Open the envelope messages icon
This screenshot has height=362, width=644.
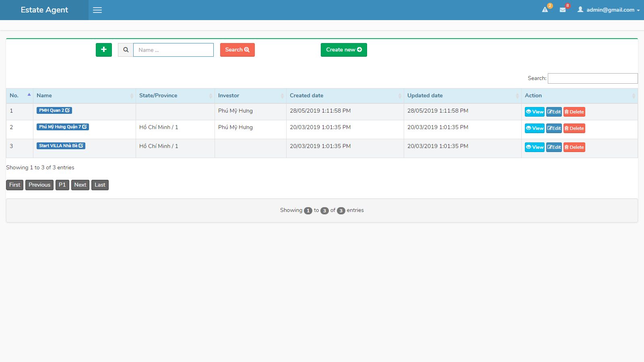pos(563,10)
